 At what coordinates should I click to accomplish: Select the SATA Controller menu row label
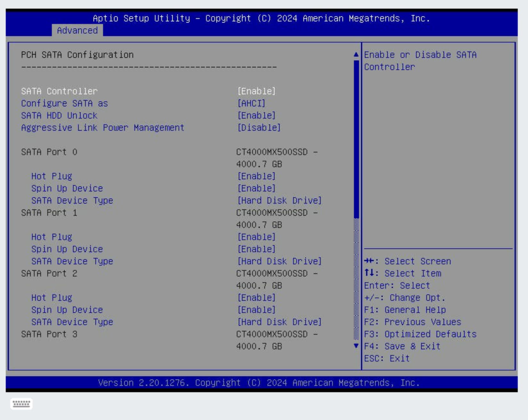coord(59,91)
